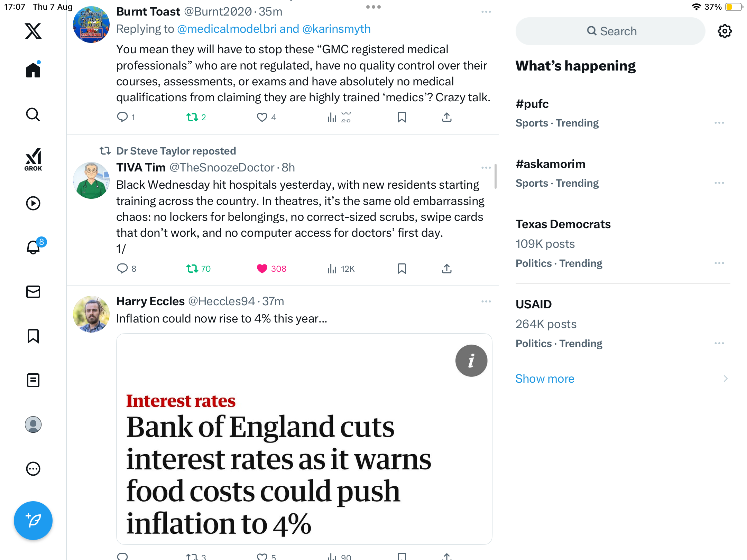Screen dimensions: 747x560
Task: Open Grok from the sidebar
Action: 33,160
